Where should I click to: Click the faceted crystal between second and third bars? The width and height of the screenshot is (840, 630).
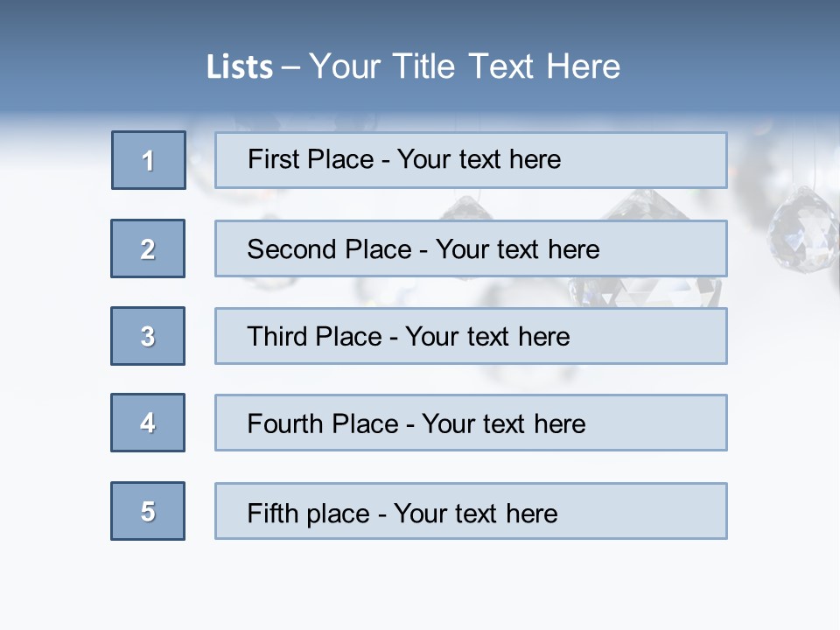(x=646, y=292)
